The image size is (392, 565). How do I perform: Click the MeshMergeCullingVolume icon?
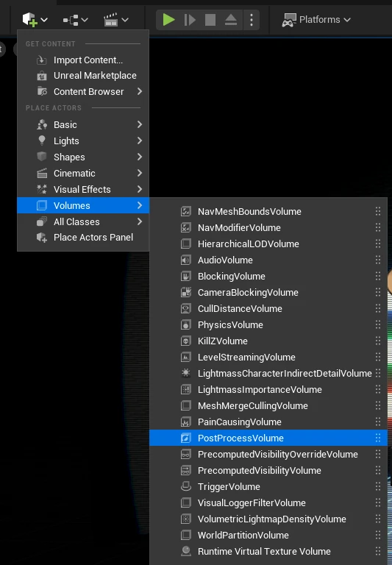tap(185, 406)
